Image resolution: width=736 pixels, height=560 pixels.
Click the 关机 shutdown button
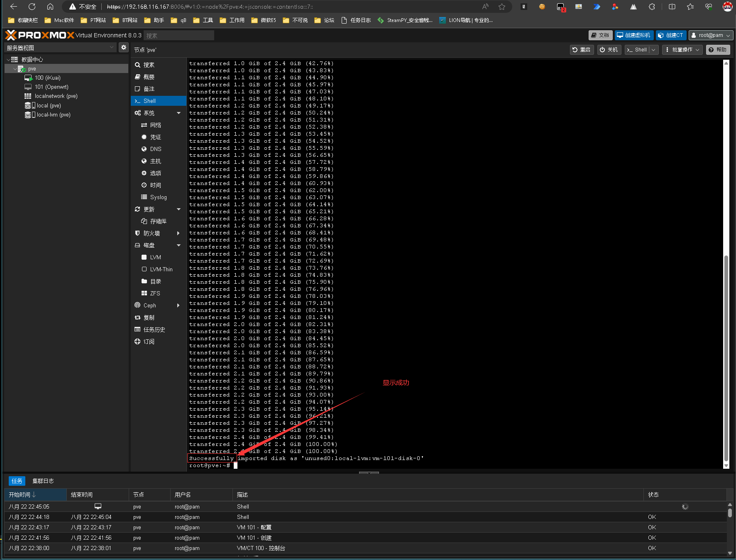point(609,50)
